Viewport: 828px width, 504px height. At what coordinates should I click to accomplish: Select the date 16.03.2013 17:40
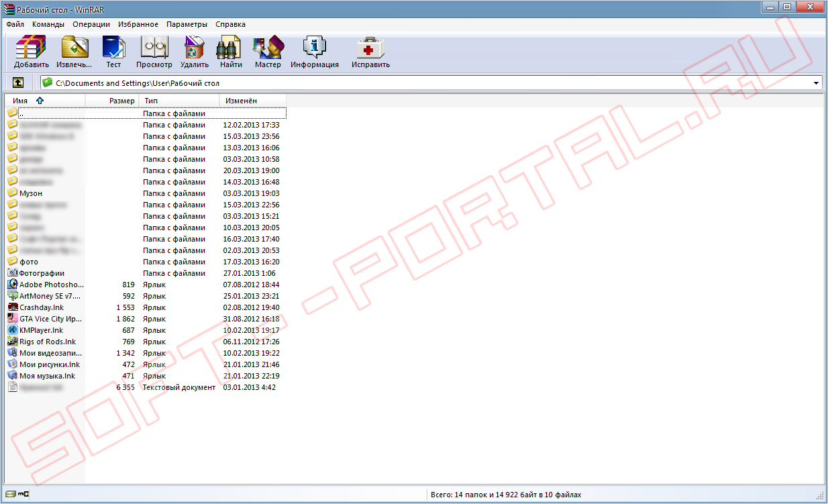coord(251,239)
